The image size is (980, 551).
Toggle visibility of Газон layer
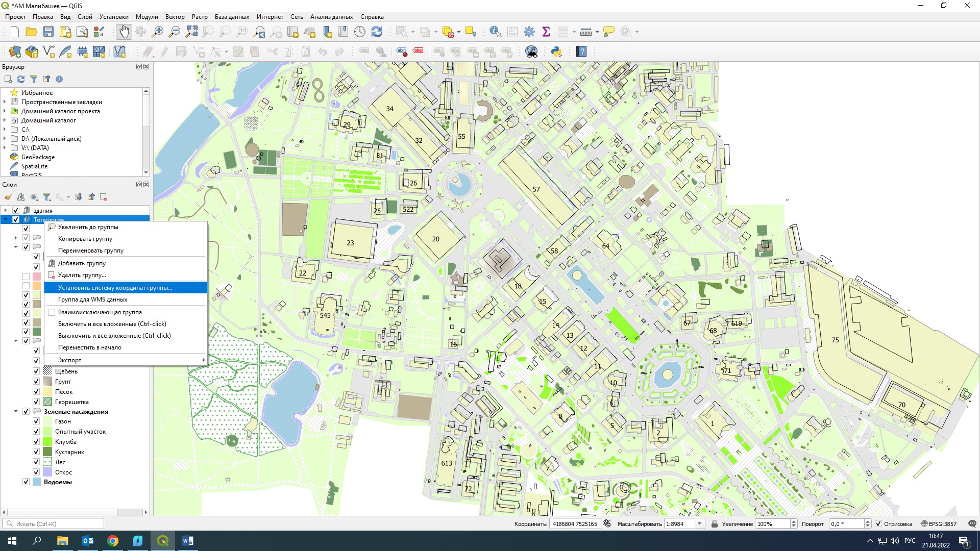(x=36, y=421)
